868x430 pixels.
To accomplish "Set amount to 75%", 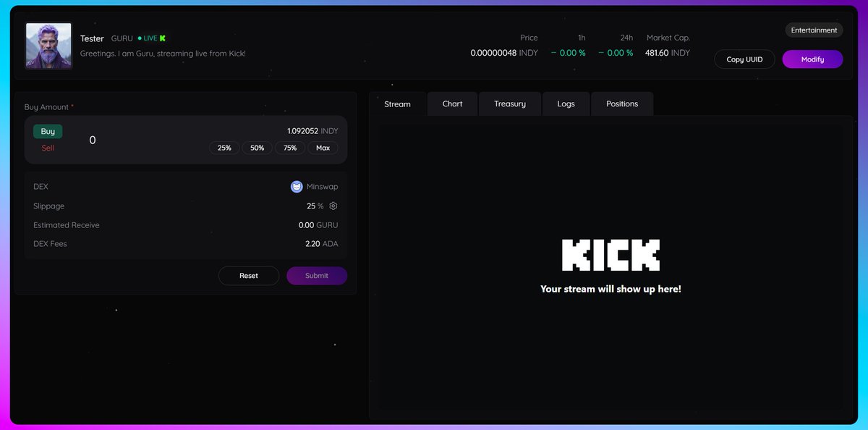I will (290, 148).
